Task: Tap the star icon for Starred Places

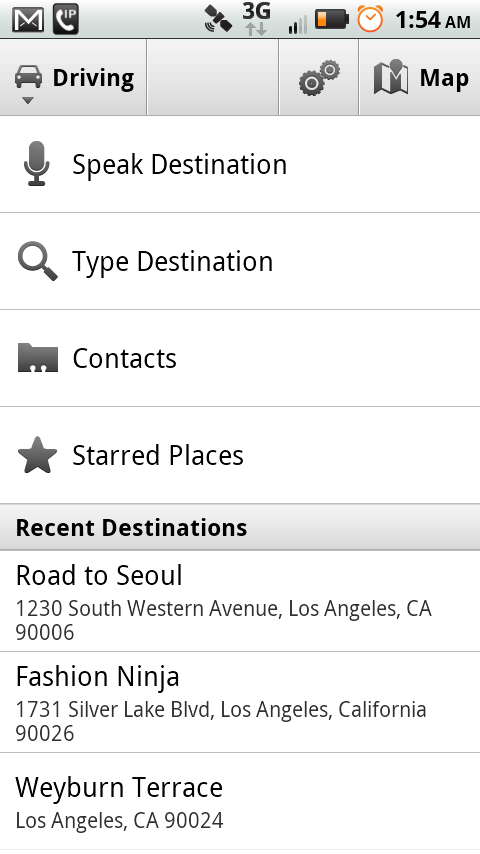Action: [38, 455]
